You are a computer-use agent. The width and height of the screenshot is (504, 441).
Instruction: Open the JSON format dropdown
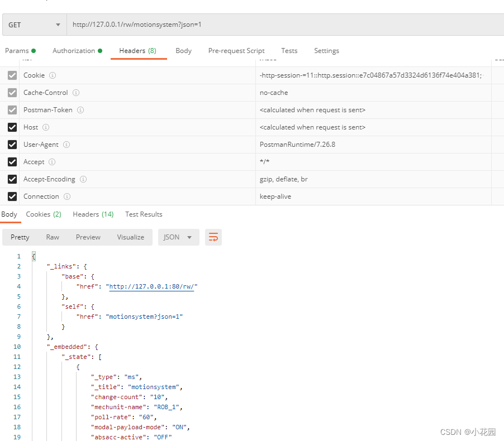(178, 237)
